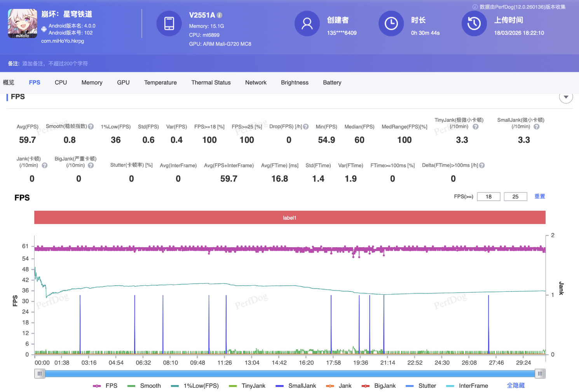
Task: Open the Thermal Status tab
Action: pyautogui.click(x=211, y=83)
